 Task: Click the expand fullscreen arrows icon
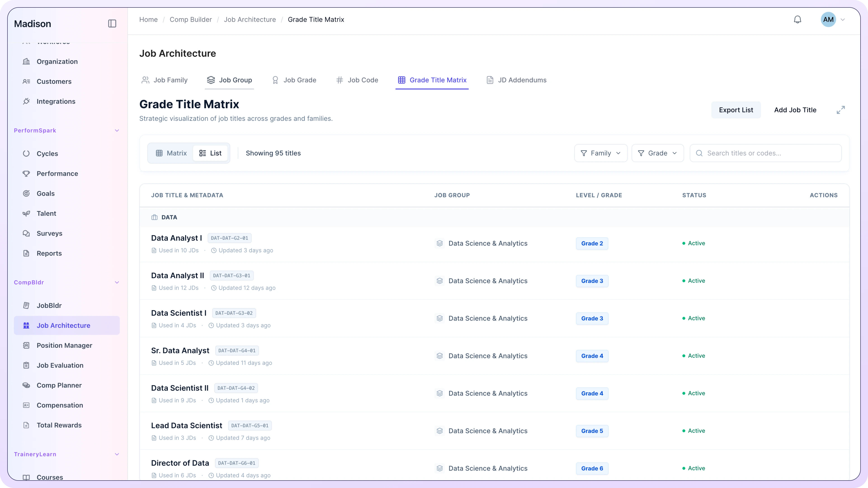pos(840,110)
